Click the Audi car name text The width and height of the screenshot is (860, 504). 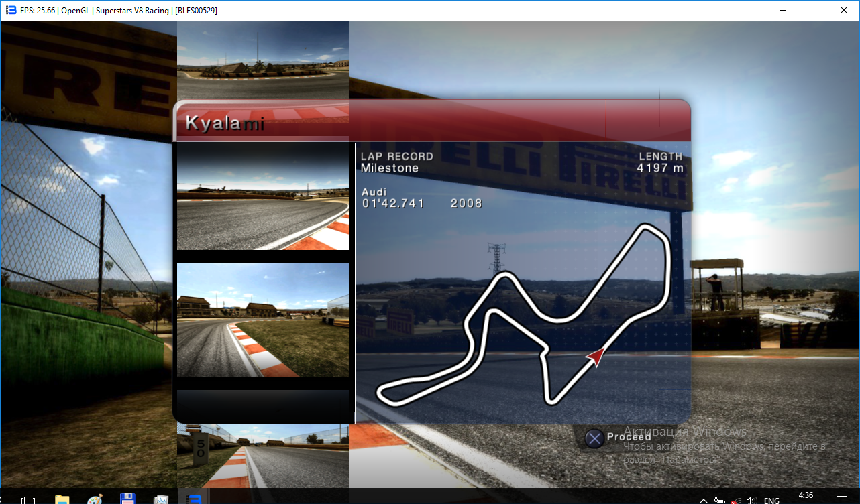374,192
